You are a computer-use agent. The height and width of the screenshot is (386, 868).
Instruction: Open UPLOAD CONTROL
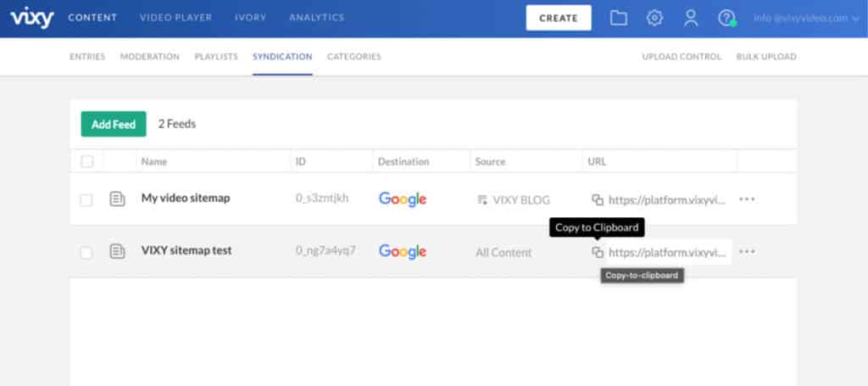(682, 57)
